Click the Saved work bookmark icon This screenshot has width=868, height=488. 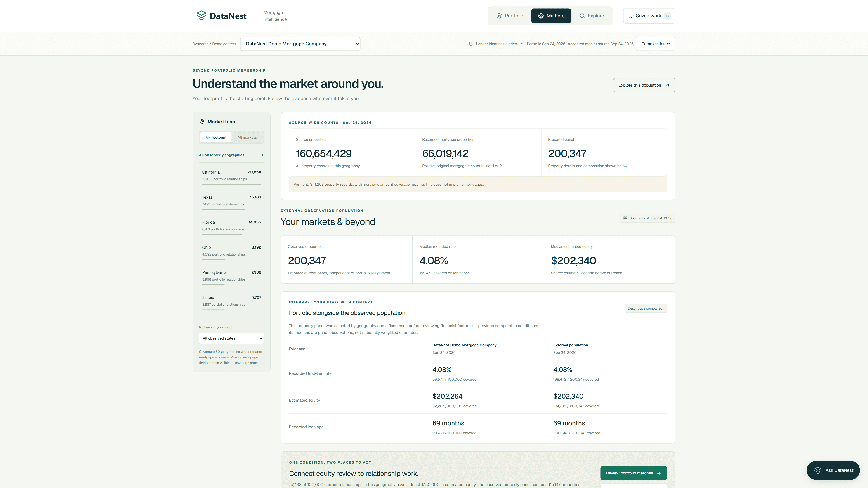click(630, 16)
